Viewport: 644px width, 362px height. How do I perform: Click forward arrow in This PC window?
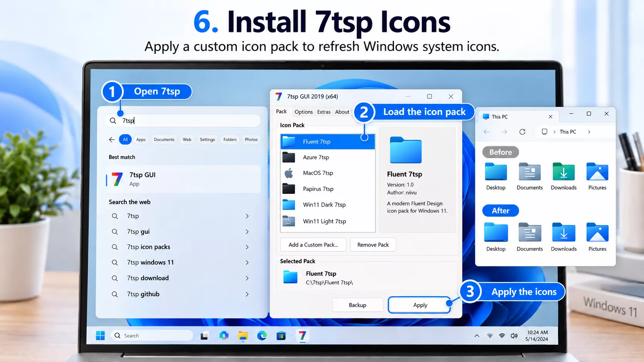coord(504,132)
